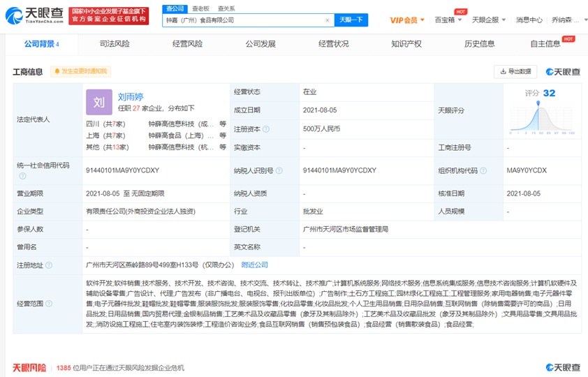Screen dimensions: 588x377
Task: Click the 天眼评分 distribution chart
Action: (x=542, y=117)
